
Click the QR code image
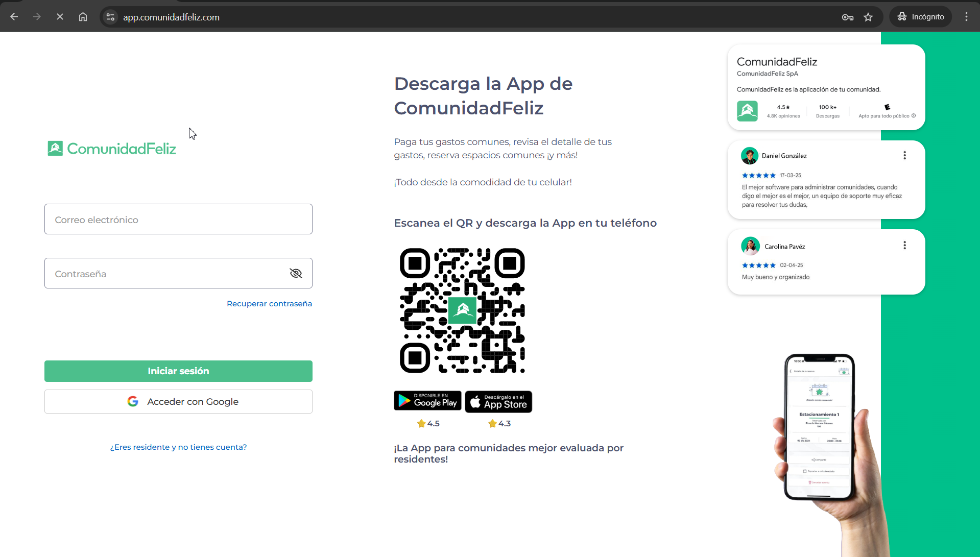[x=462, y=310]
